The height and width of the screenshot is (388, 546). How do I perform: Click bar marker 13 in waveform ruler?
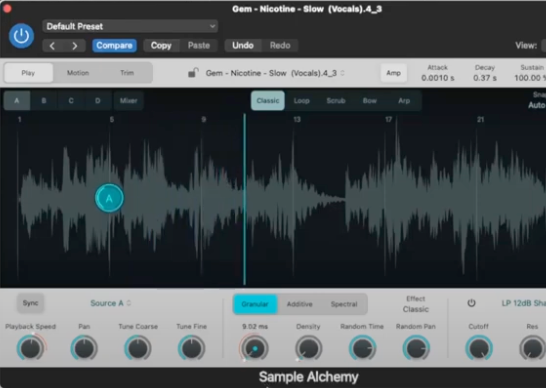pos(297,119)
